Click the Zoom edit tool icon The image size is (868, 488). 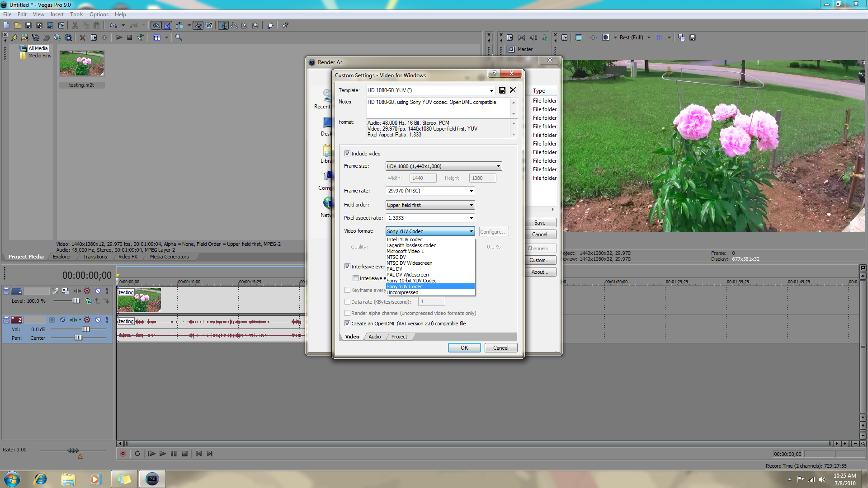256,26
